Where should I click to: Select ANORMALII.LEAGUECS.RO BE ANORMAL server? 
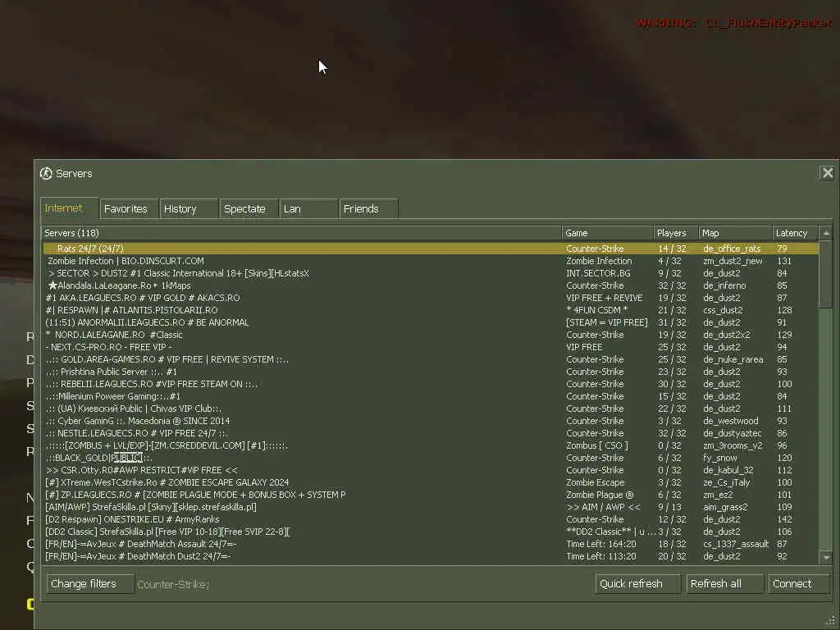pyautogui.click(x=431, y=322)
